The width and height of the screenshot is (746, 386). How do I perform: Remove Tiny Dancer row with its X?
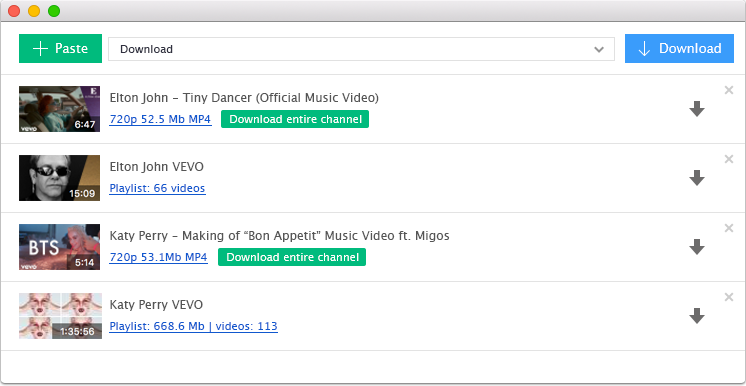point(729,90)
